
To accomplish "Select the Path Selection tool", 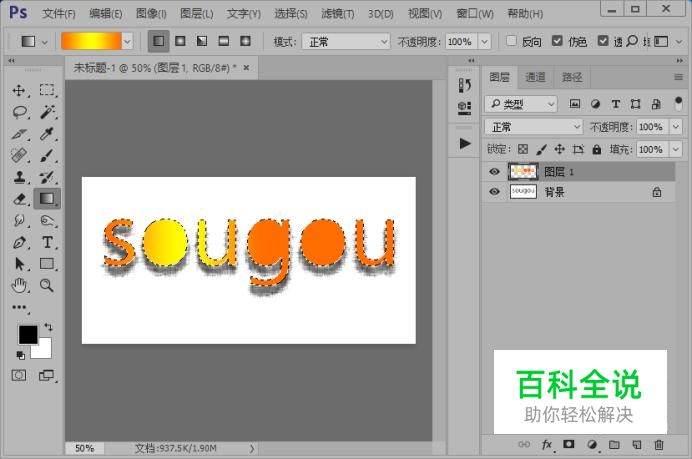I will (19, 264).
